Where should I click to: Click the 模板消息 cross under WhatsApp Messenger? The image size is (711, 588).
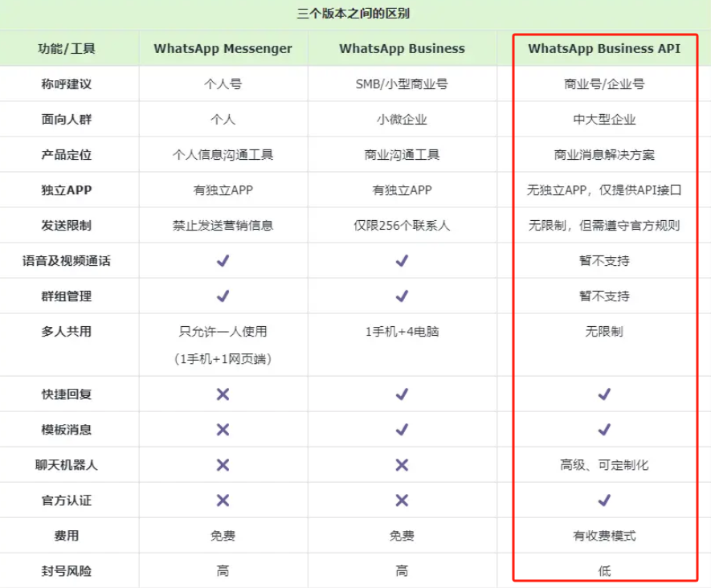[223, 430]
